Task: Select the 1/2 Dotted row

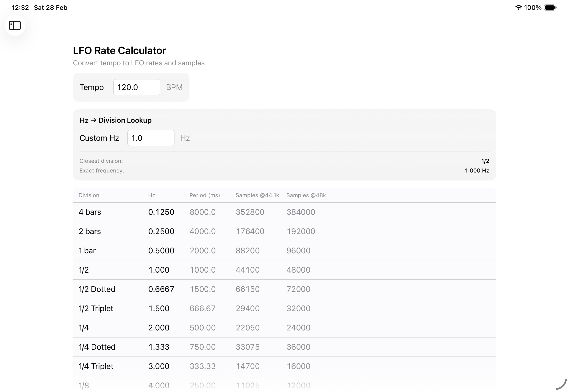Action: (97, 289)
